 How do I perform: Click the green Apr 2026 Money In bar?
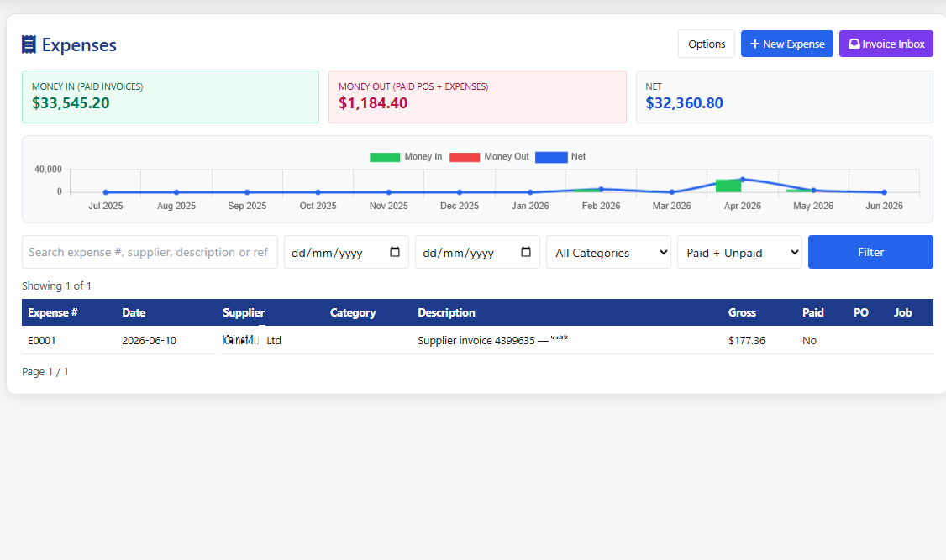point(728,186)
